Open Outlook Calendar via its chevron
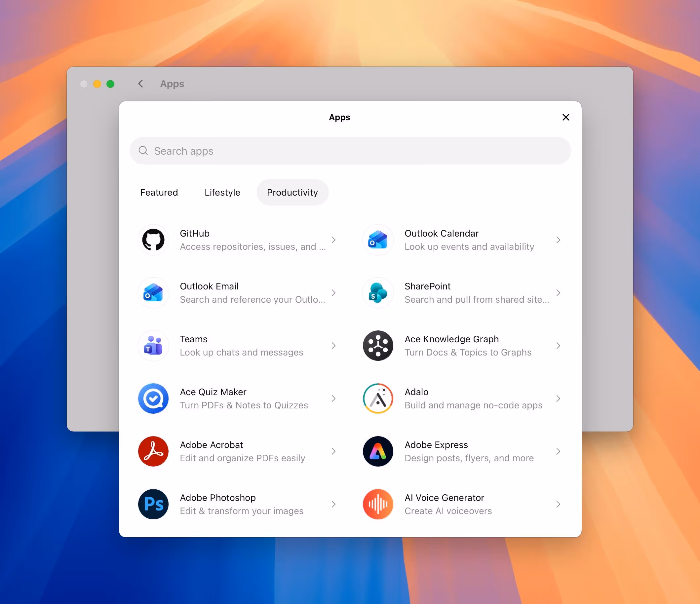Screen dimensions: 700x604 point(558,240)
